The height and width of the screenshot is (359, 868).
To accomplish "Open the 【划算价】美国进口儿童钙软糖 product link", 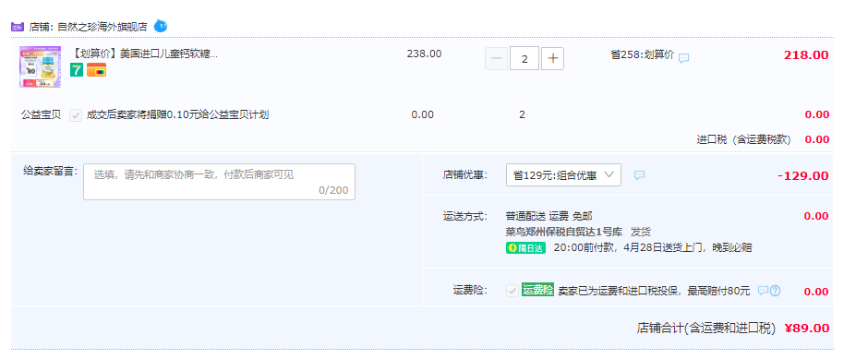I will (145, 54).
